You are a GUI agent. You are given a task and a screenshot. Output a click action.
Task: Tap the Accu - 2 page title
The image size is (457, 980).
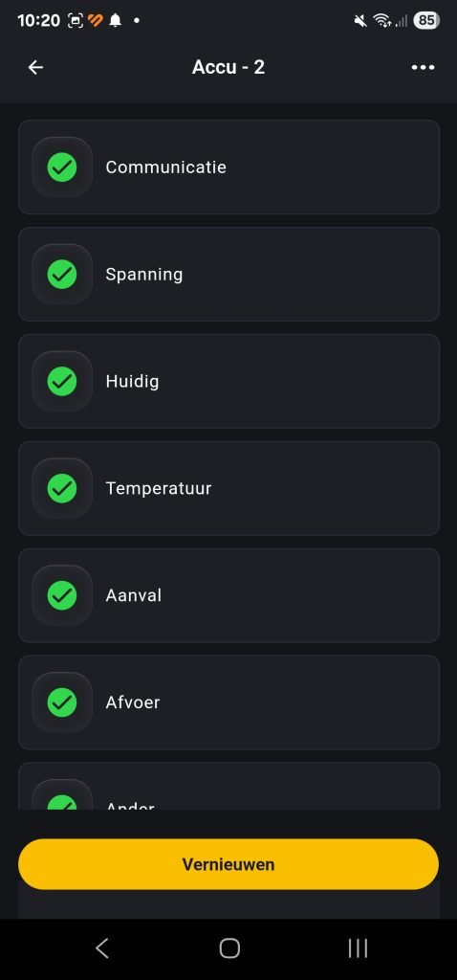tap(228, 67)
